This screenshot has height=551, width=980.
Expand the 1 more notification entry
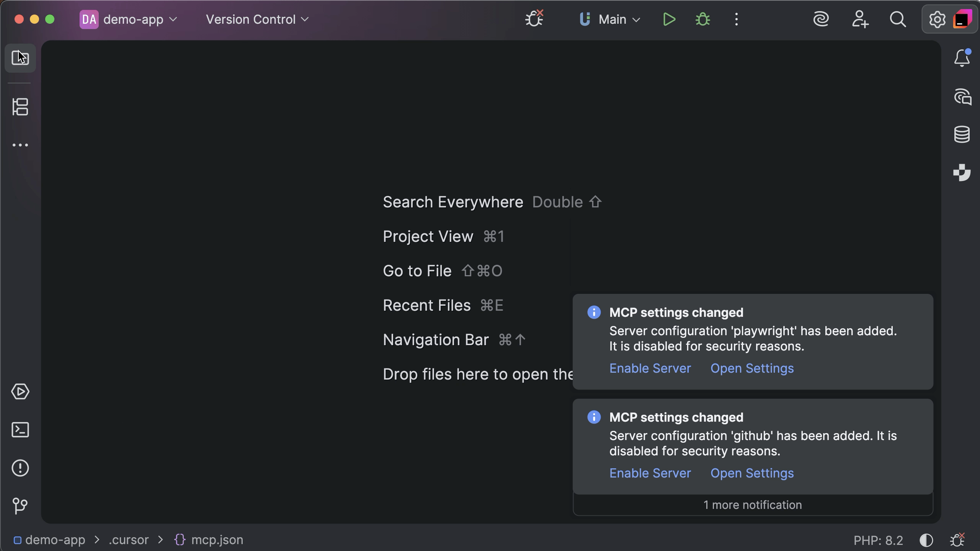click(x=752, y=505)
